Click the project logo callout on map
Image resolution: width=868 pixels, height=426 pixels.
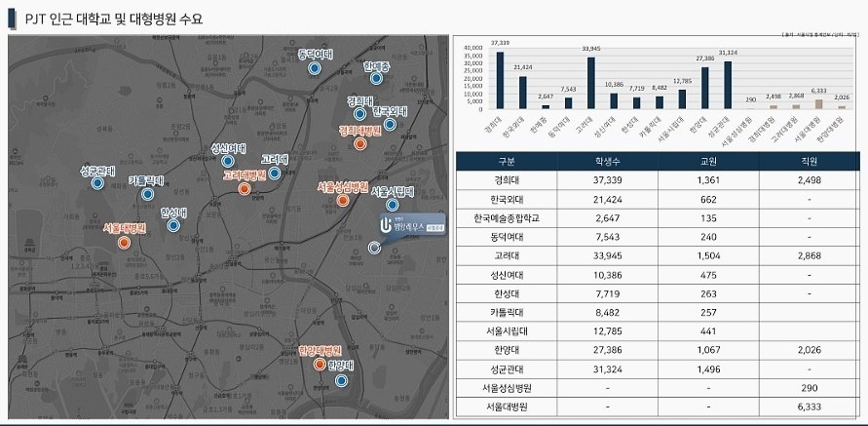pos(412,224)
